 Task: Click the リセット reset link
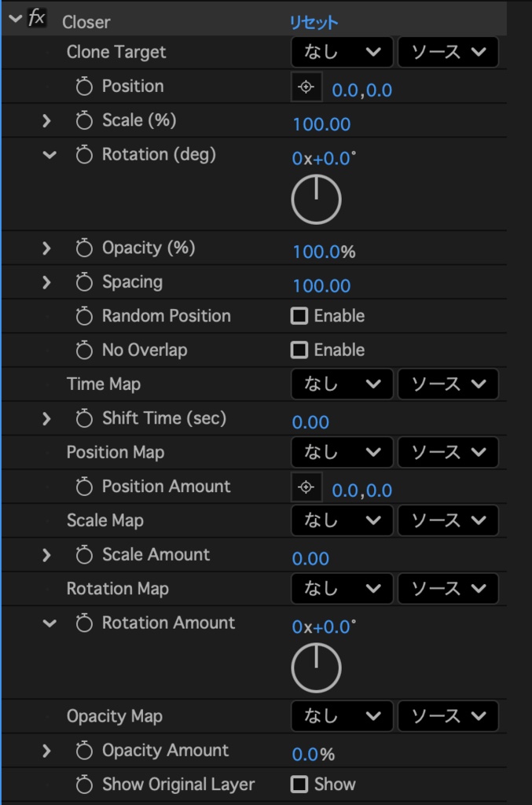314,22
